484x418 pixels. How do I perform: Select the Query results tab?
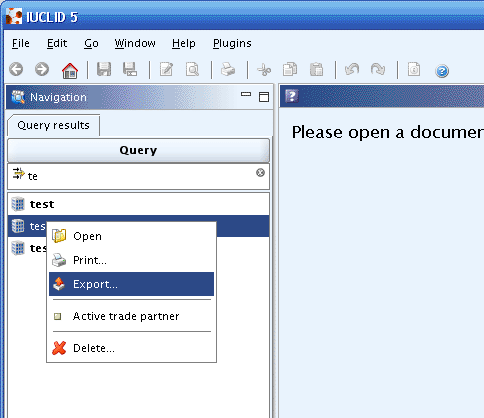(54, 125)
